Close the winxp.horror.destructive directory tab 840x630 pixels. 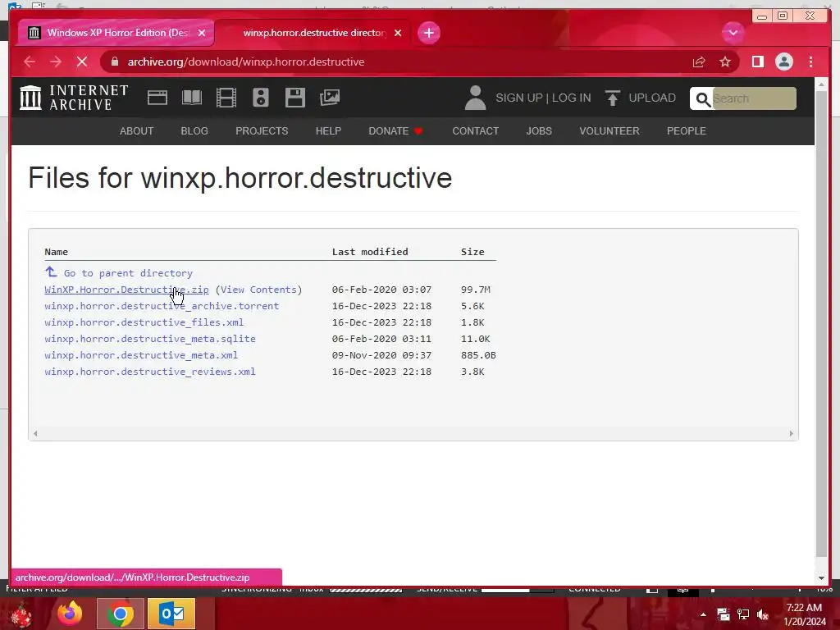398,33
